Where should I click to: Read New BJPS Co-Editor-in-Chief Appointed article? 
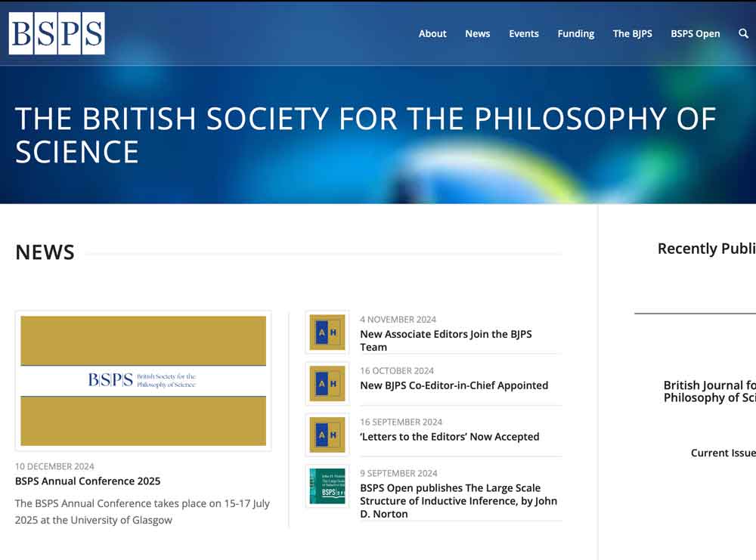click(454, 385)
